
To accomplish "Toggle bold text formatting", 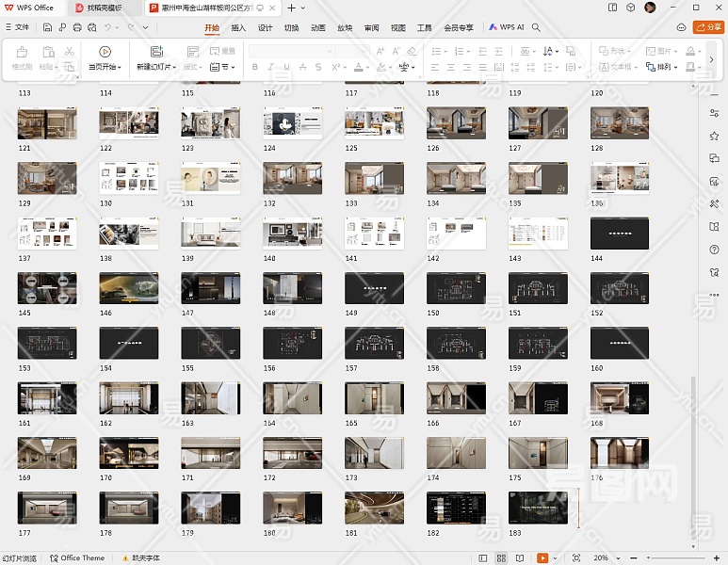I will tap(256, 67).
